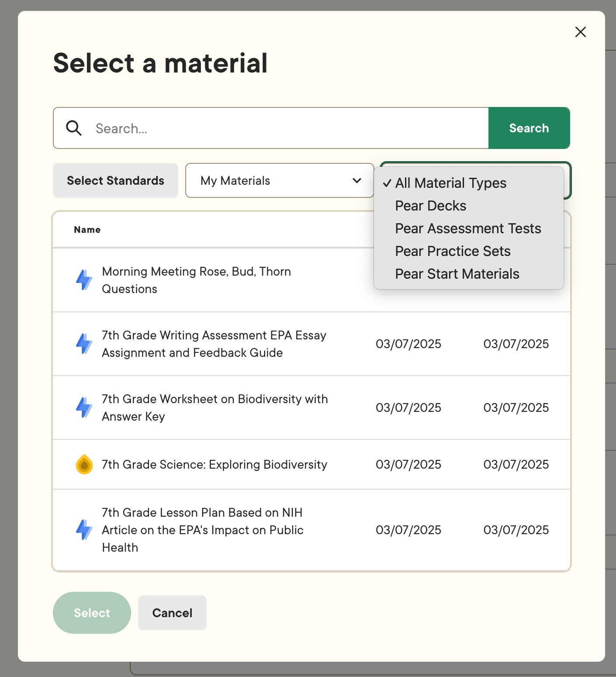Click lightning icon beside Biodiversity Worksheet row
Viewport: 616px width, 677px height.
tap(84, 408)
